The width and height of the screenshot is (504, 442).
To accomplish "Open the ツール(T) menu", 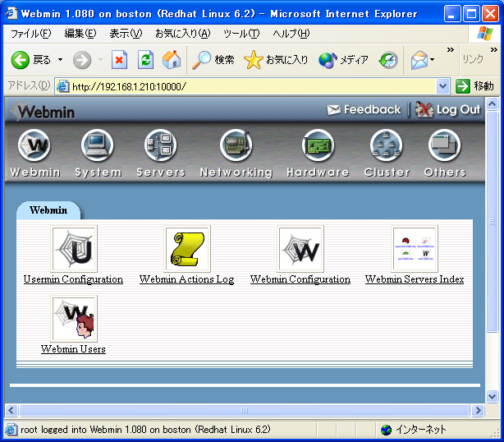I will pyautogui.click(x=241, y=34).
